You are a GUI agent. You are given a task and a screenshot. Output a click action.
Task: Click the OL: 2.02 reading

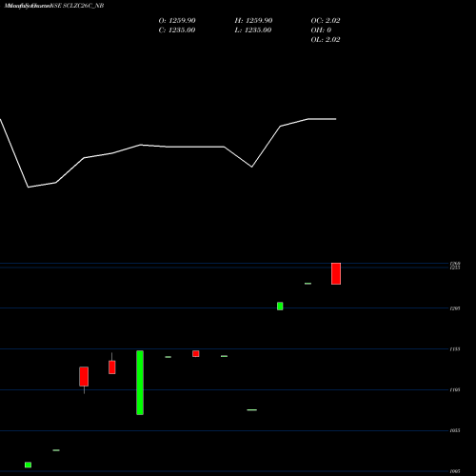tap(326, 40)
